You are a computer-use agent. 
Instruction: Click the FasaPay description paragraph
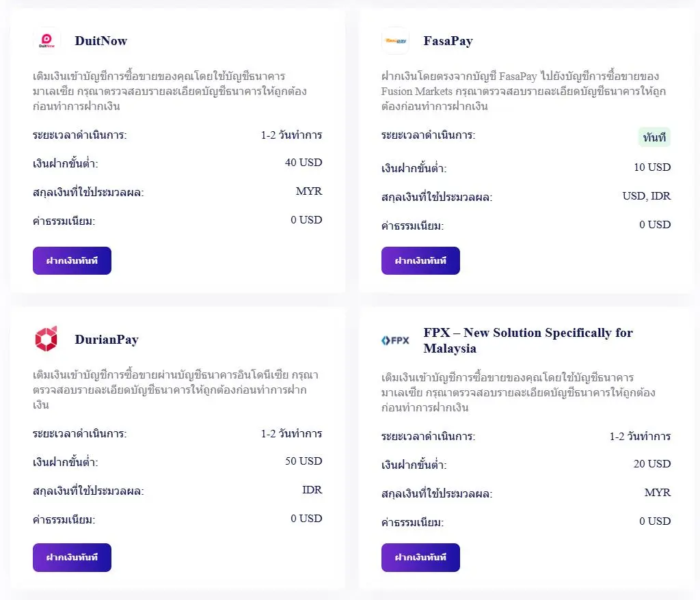pyautogui.click(x=523, y=91)
